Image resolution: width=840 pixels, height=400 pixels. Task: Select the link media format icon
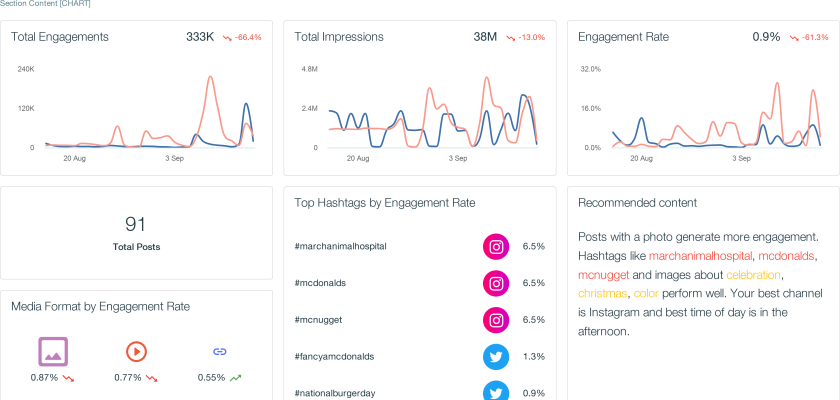pos(220,351)
